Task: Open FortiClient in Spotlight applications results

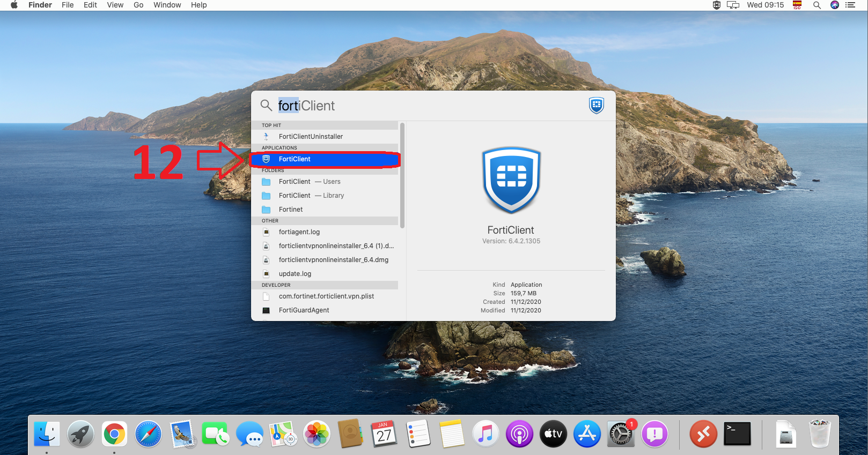Action: [x=295, y=159]
